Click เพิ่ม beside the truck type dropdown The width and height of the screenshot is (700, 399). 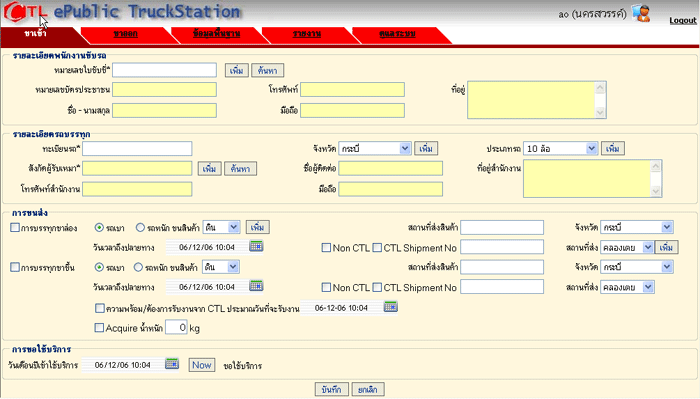click(612, 149)
